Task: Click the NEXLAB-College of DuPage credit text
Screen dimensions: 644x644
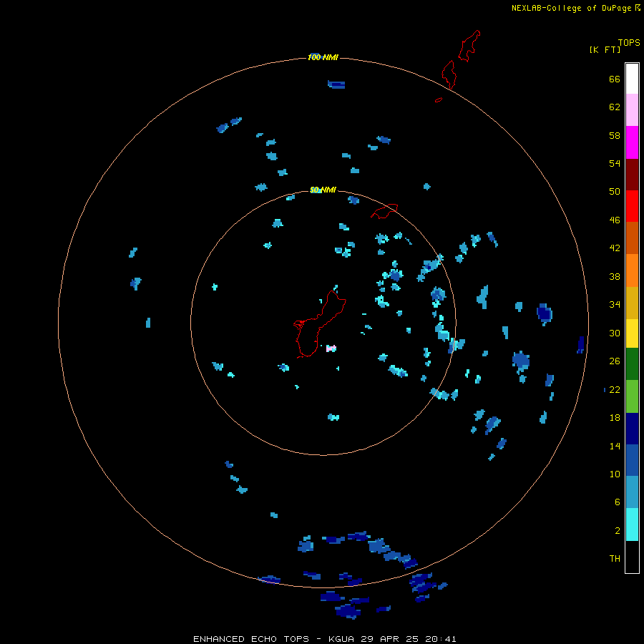Action: pyautogui.click(x=575, y=8)
